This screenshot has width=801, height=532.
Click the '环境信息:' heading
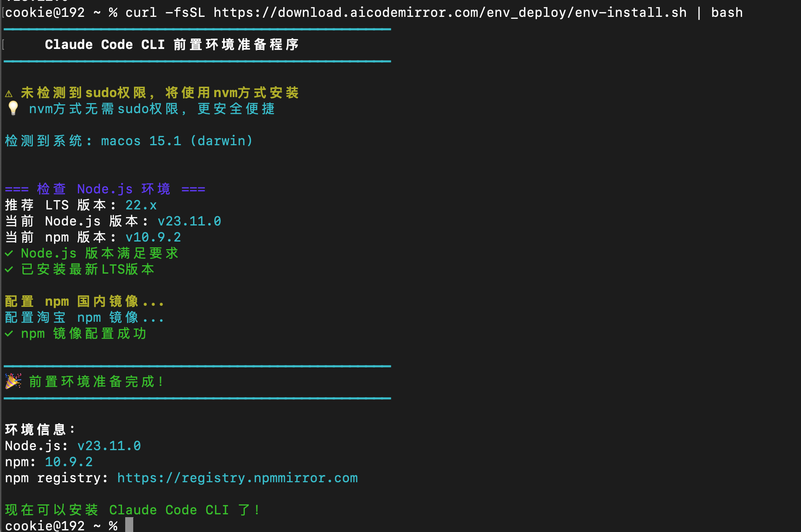coord(40,430)
